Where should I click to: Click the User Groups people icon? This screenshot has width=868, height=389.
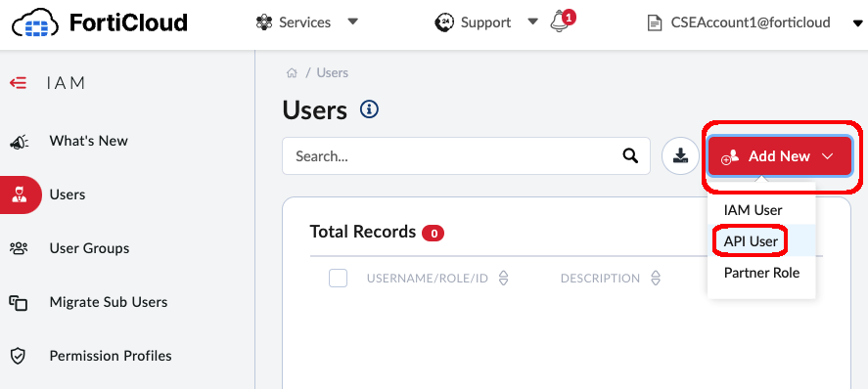pyautogui.click(x=19, y=248)
